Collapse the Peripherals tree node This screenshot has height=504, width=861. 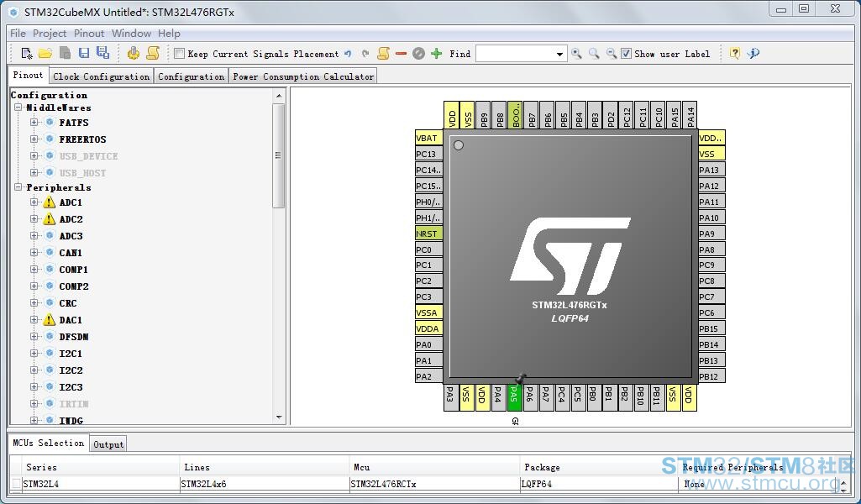pos(18,187)
